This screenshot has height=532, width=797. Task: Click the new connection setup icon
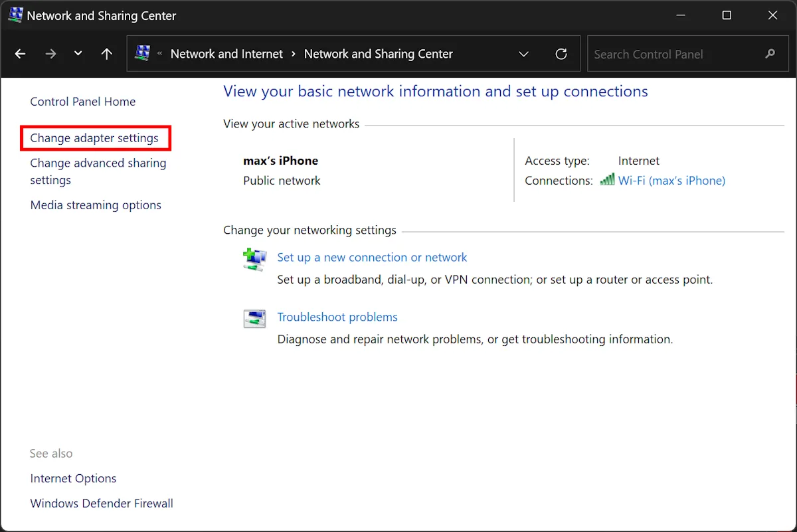254,259
